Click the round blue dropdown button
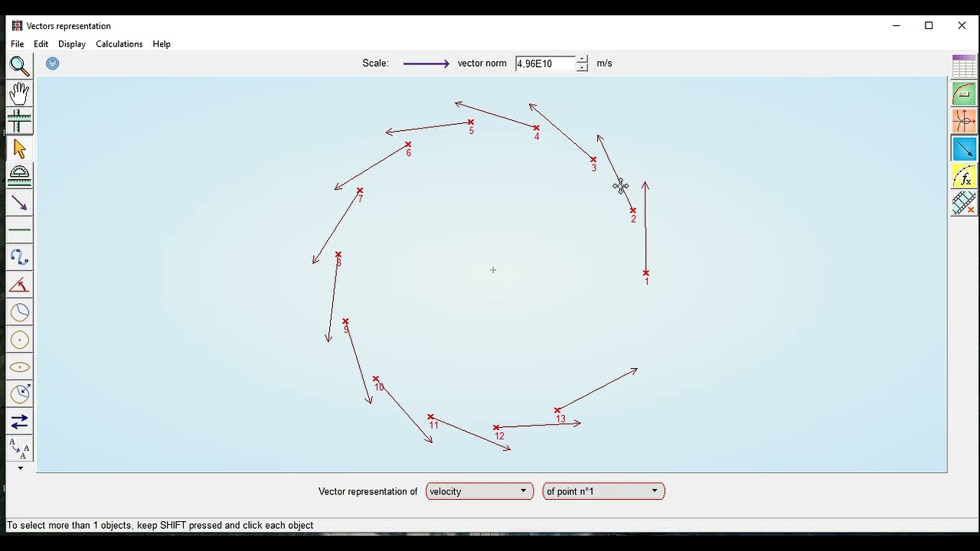This screenshot has width=980, height=551. tap(52, 64)
